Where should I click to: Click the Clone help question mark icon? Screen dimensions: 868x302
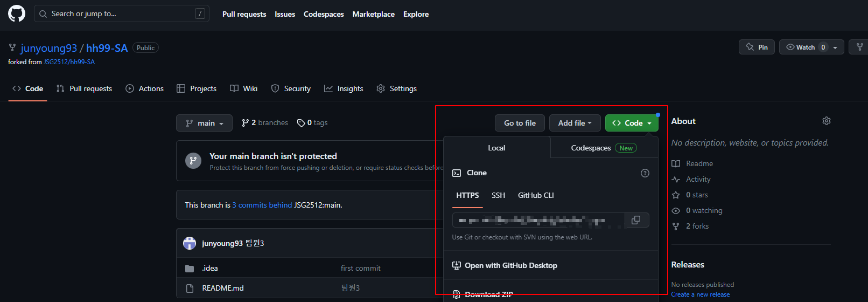(x=645, y=173)
